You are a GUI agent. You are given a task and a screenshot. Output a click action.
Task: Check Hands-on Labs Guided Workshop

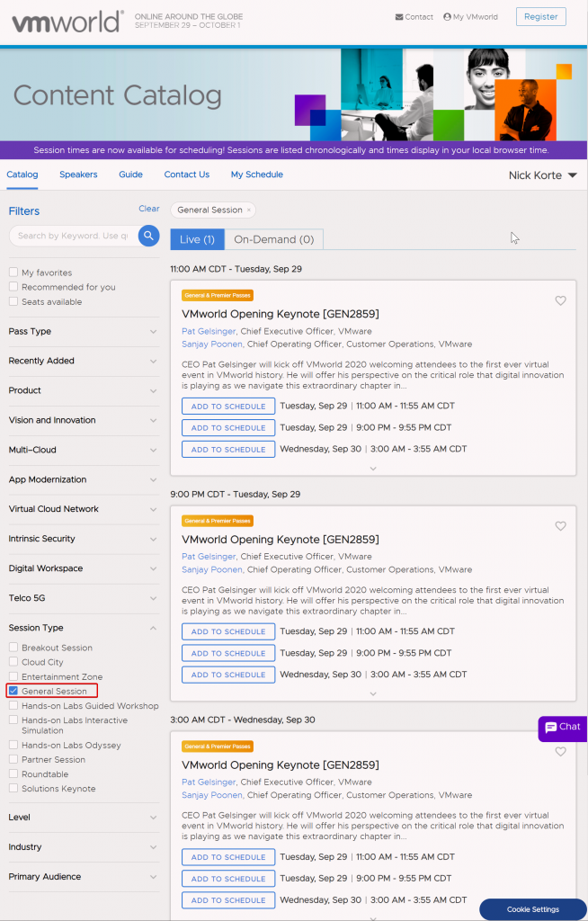[13, 705]
